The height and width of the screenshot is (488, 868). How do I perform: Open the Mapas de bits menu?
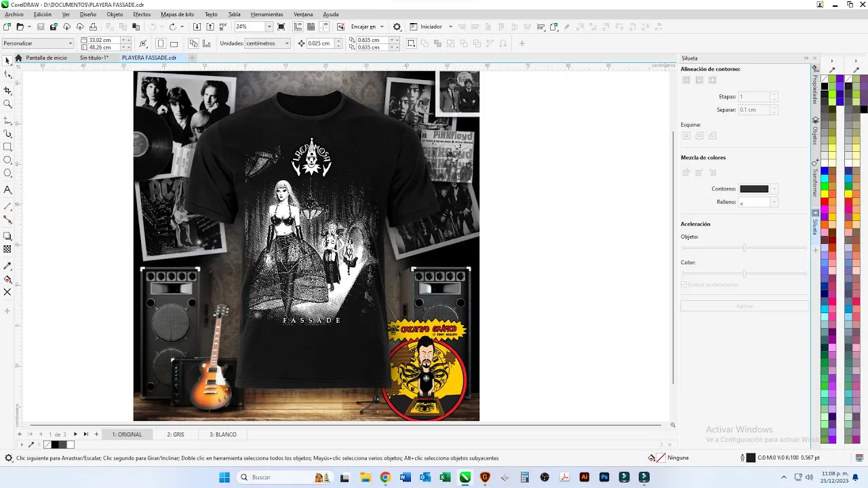177,14
